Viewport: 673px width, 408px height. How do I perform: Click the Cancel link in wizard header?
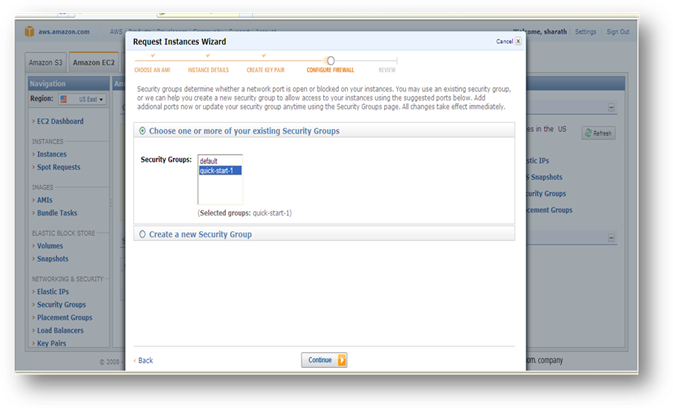point(504,41)
